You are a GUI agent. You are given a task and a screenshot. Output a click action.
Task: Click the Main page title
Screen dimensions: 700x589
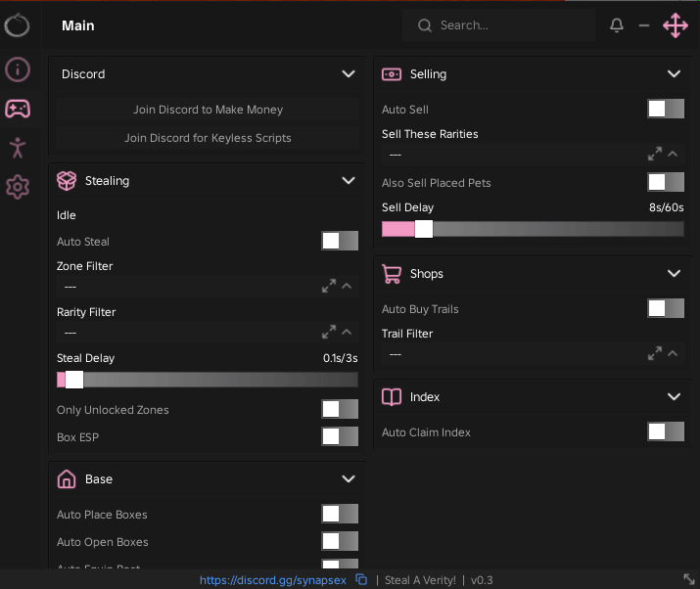tap(78, 25)
